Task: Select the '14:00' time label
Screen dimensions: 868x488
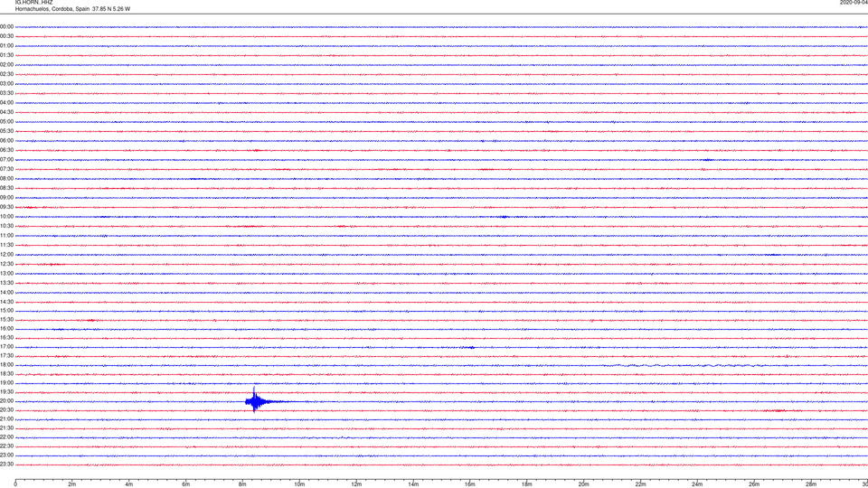Action: tap(6, 292)
